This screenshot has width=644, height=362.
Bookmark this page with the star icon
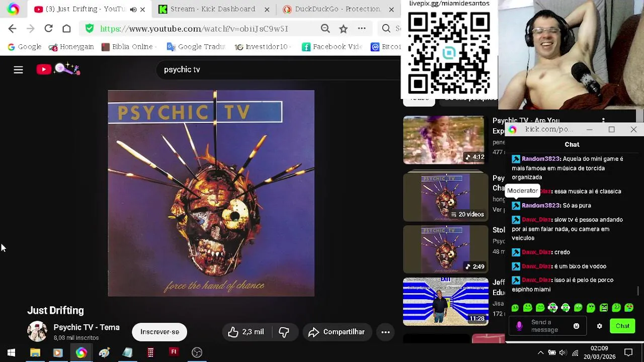click(x=343, y=29)
